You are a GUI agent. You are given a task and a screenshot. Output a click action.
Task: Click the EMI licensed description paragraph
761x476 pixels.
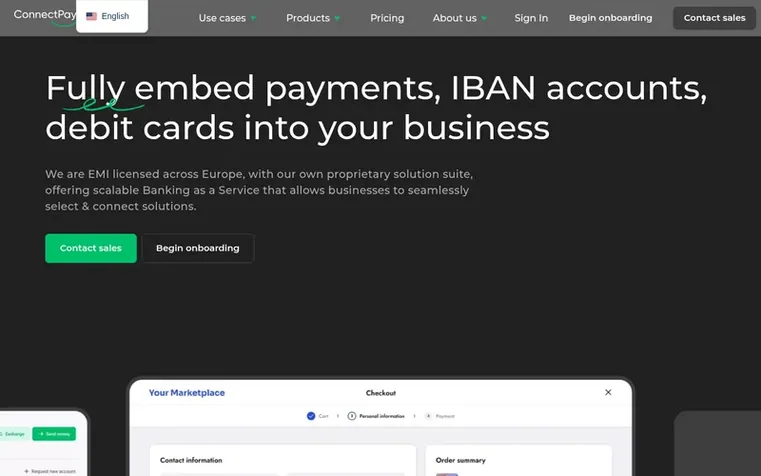coord(259,190)
